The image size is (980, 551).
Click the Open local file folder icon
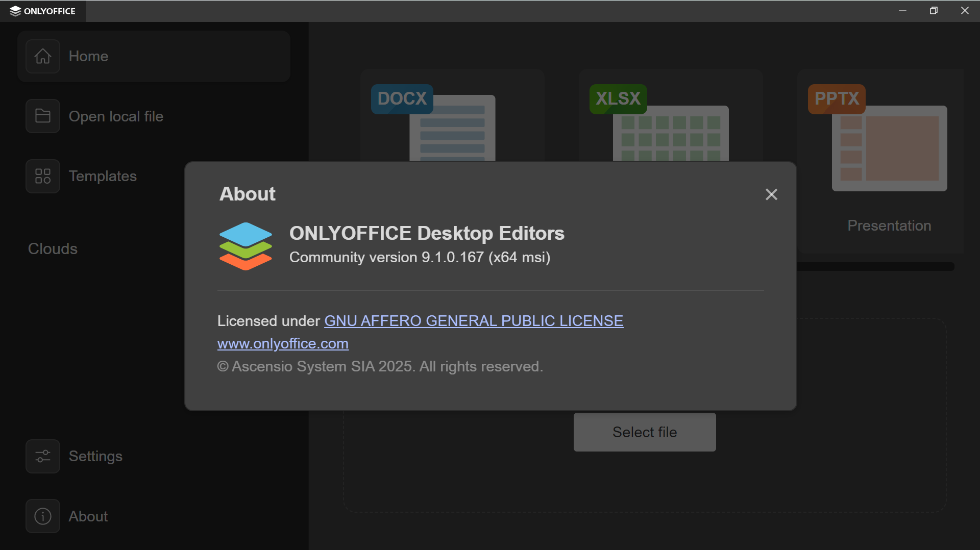(x=43, y=116)
